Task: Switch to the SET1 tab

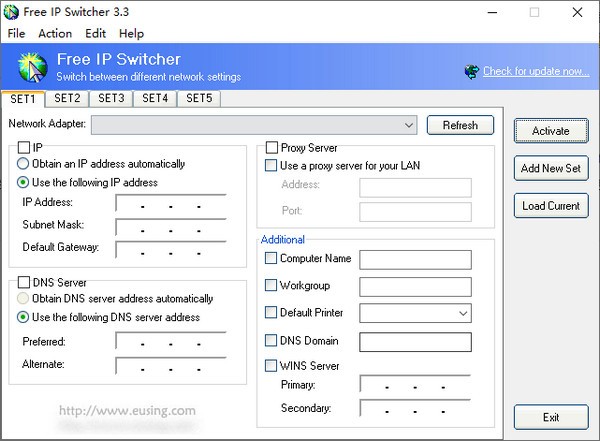Action: (x=23, y=99)
